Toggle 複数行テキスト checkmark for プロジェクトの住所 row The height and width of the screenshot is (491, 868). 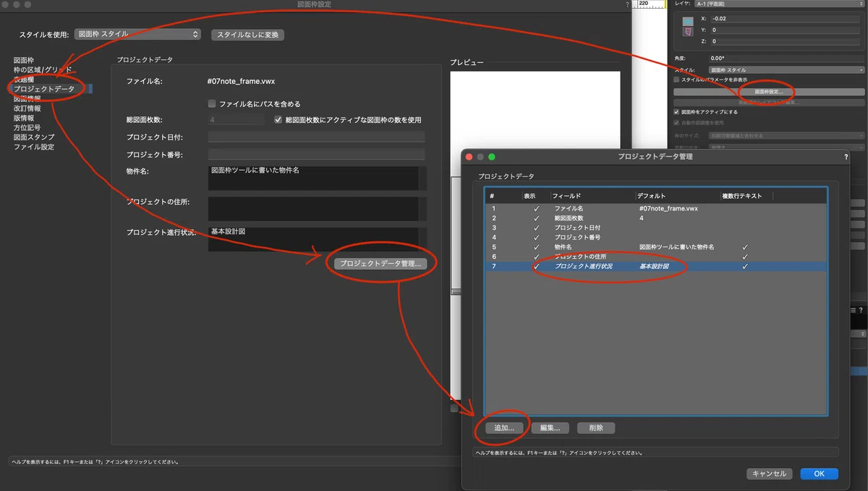click(745, 257)
